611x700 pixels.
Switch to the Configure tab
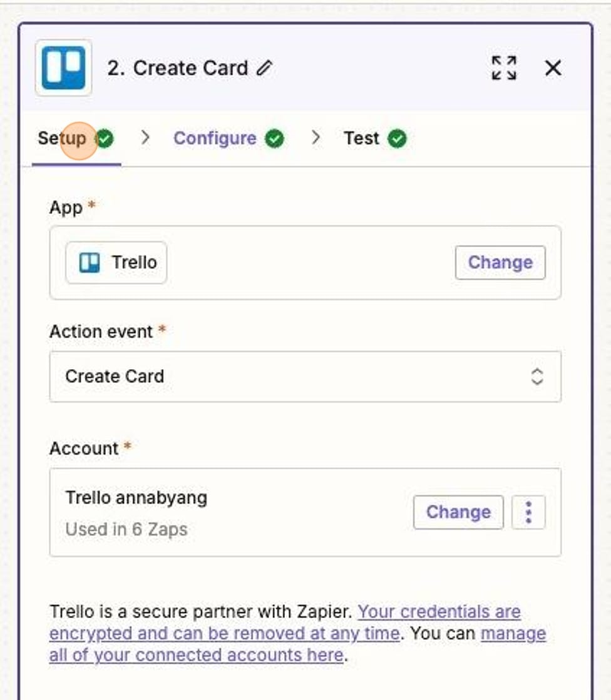pos(216,138)
